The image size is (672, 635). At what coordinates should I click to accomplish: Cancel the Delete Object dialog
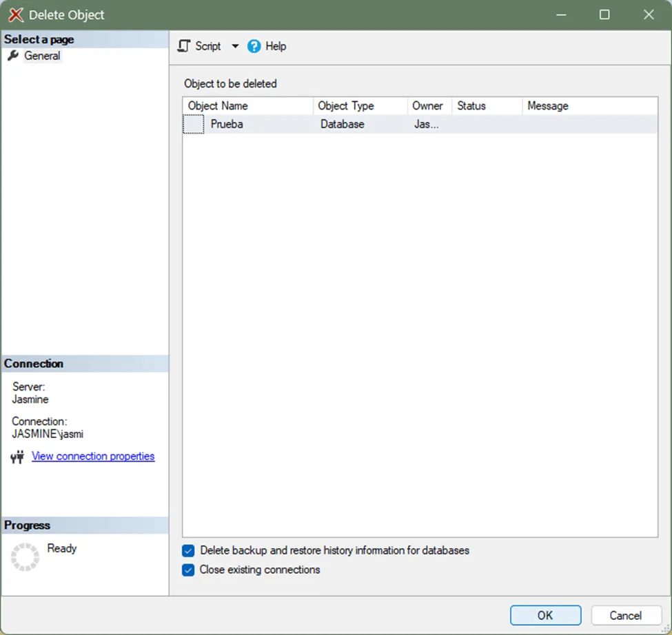pyautogui.click(x=625, y=615)
